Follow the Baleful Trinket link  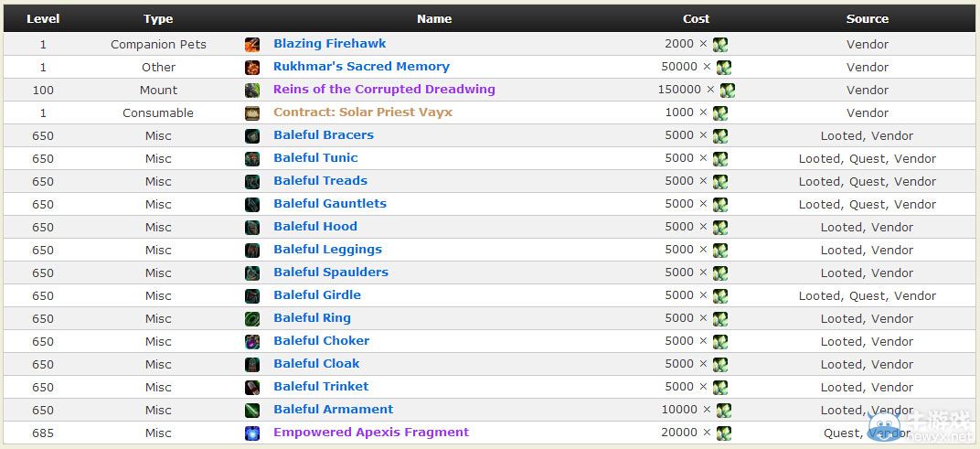pyautogui.click(x=321, y=387)
